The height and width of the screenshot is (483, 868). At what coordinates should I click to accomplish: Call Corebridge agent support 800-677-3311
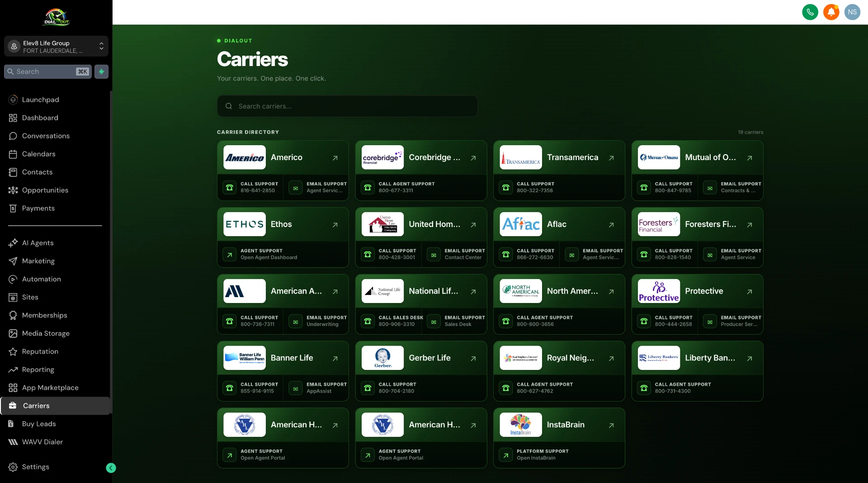coord(421,187)
